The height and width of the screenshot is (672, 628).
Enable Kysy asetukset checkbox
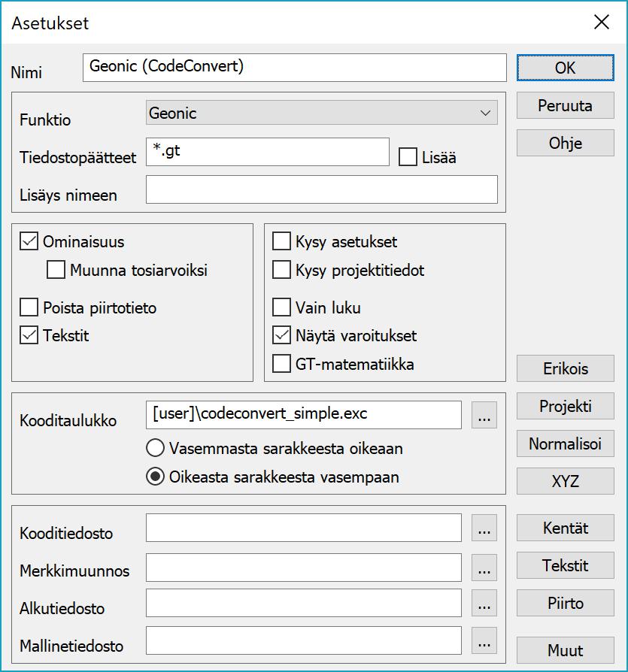pos(281,241)
